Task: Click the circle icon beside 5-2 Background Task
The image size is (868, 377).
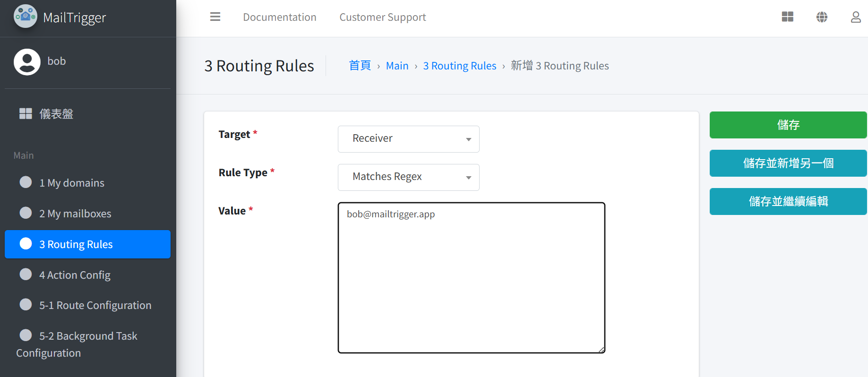Action: pyautogui.click(x=26, y=335)
